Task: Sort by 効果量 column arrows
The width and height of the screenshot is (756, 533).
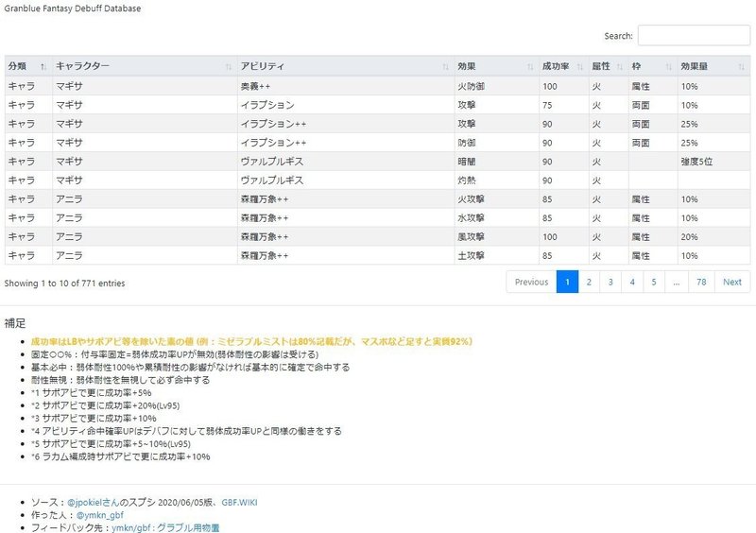Action: coord(742,66)
